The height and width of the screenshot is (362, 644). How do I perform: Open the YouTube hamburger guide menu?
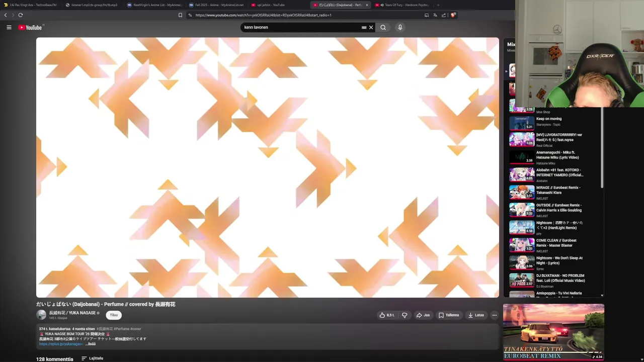pos(9,27)
